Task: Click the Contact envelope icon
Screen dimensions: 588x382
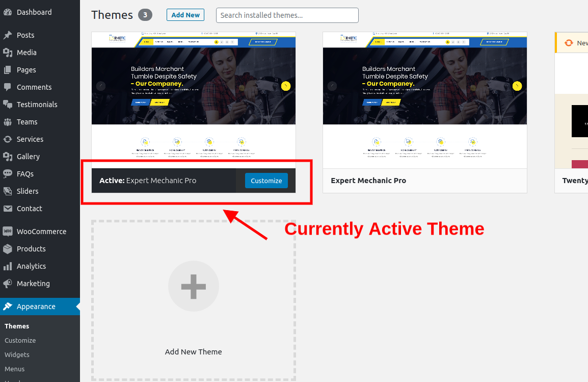Action: pos(8,208)
